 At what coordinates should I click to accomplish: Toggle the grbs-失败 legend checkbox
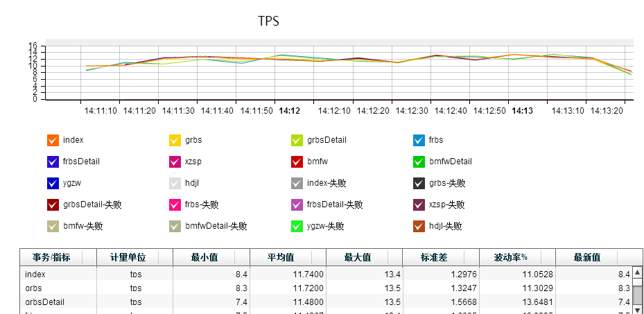click(419, 183)
